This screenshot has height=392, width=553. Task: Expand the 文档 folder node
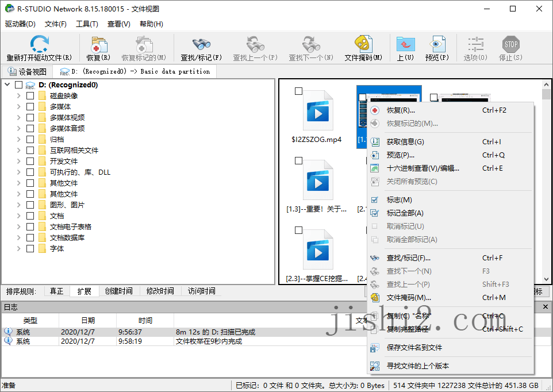[x=19, y=216]
